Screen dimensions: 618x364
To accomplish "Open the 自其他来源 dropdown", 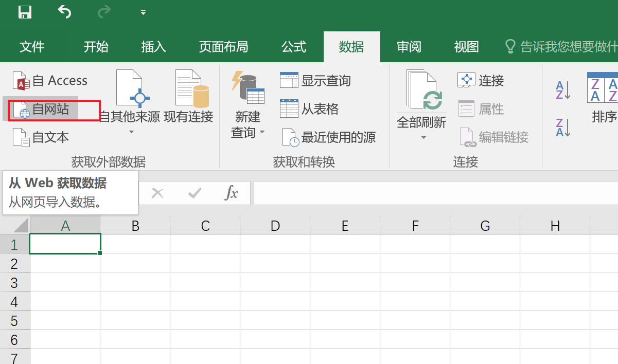I will [x=130, y=102].
